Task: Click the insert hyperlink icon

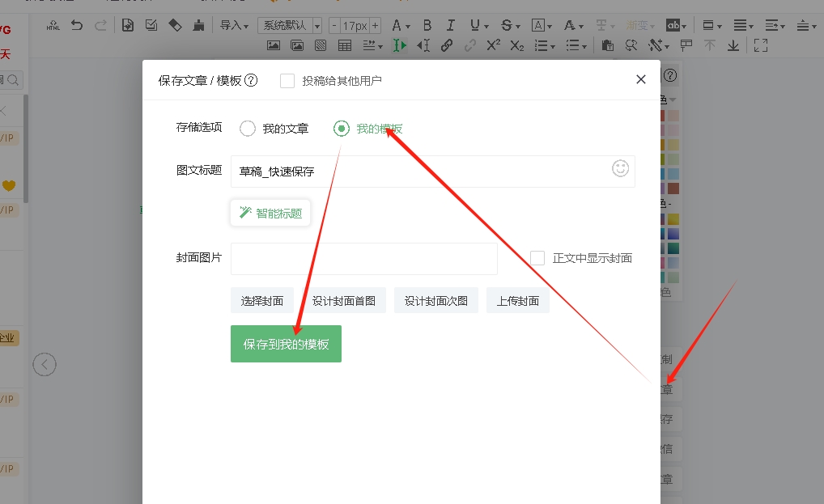Action: pyautogui.click(x=446, y=45)
